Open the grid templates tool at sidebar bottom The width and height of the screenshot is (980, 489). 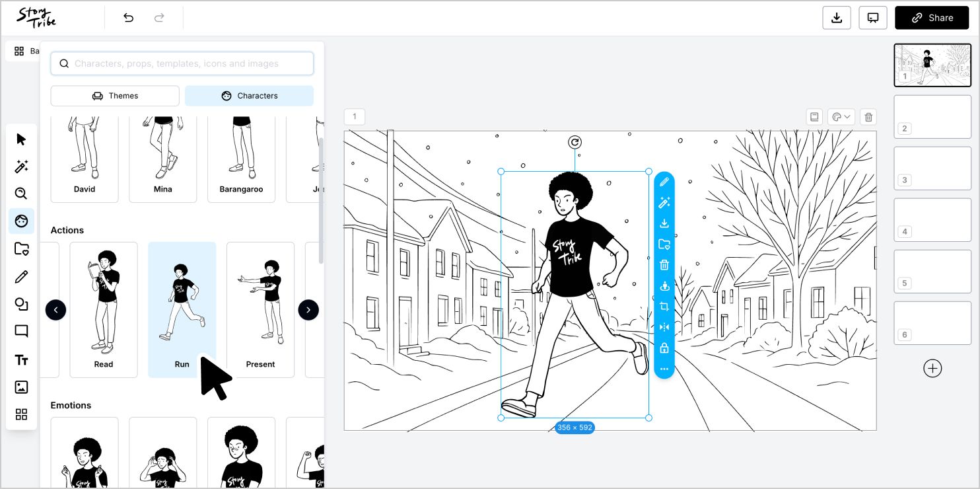[21, 414]
